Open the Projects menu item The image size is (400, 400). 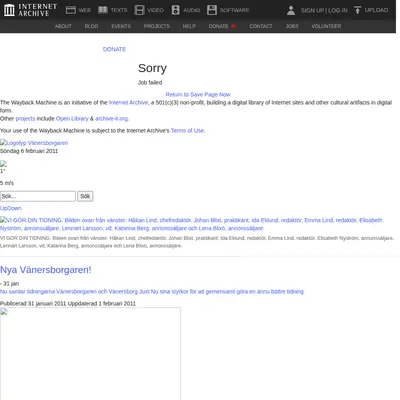coord(157,26)
